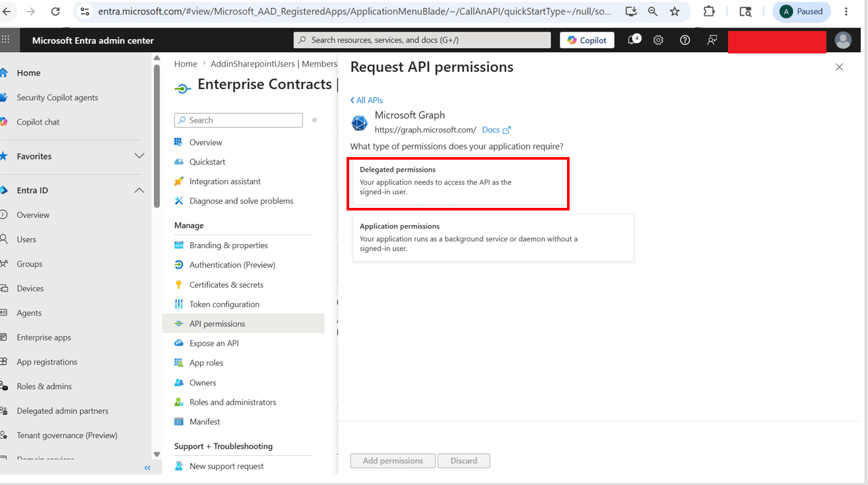
Task: Click the Authentication (Preview) icon
Action: click(x=179, y=265)
